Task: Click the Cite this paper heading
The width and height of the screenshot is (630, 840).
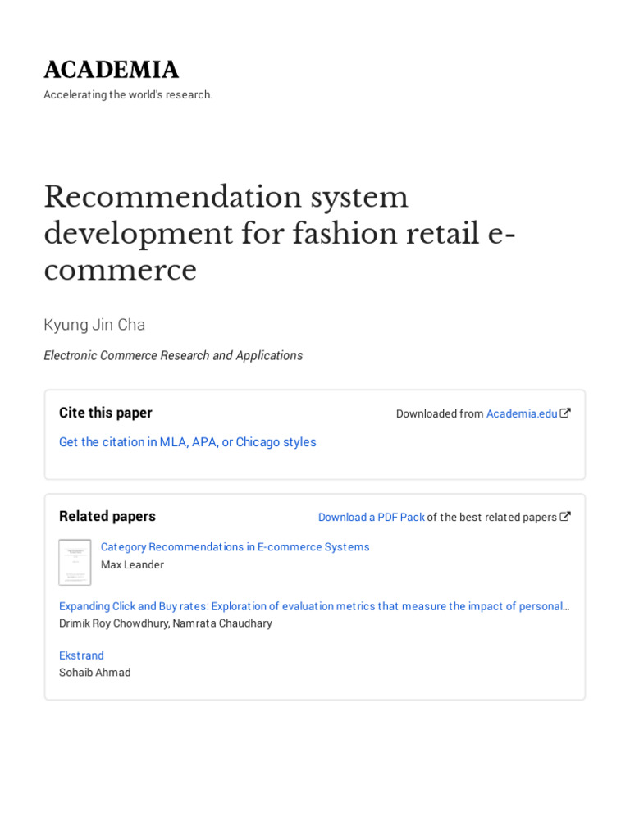Action: tap(106, 413)
